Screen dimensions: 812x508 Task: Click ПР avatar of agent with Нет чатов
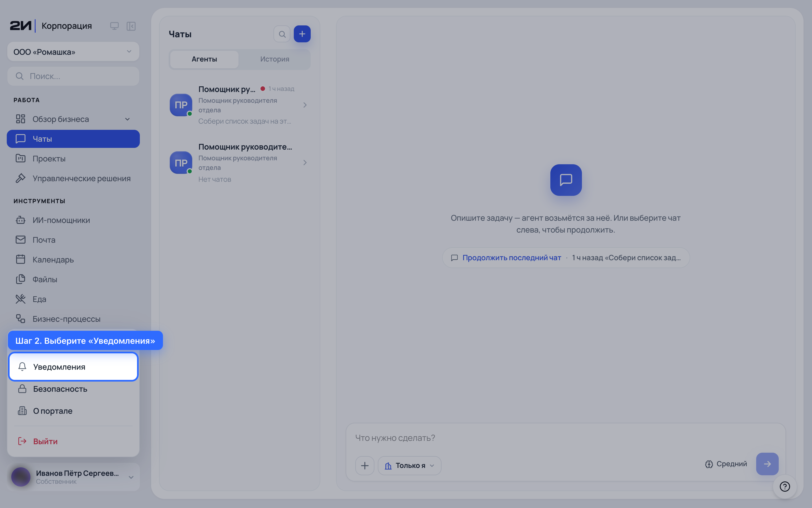[181, 163]
